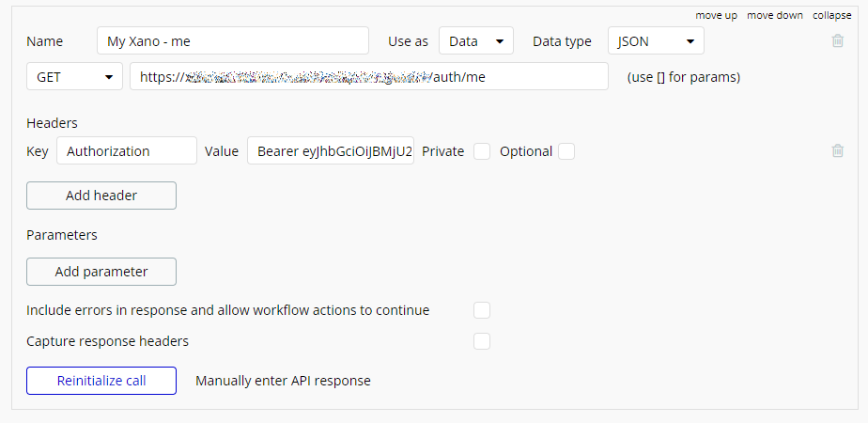Enable the Optional header checkbox
The image size is (868, 423).
coord(566,151)
